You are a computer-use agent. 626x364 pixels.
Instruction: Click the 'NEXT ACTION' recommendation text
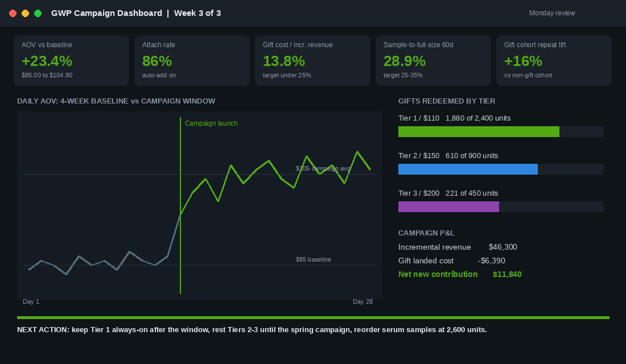click(x=252, y=330)
